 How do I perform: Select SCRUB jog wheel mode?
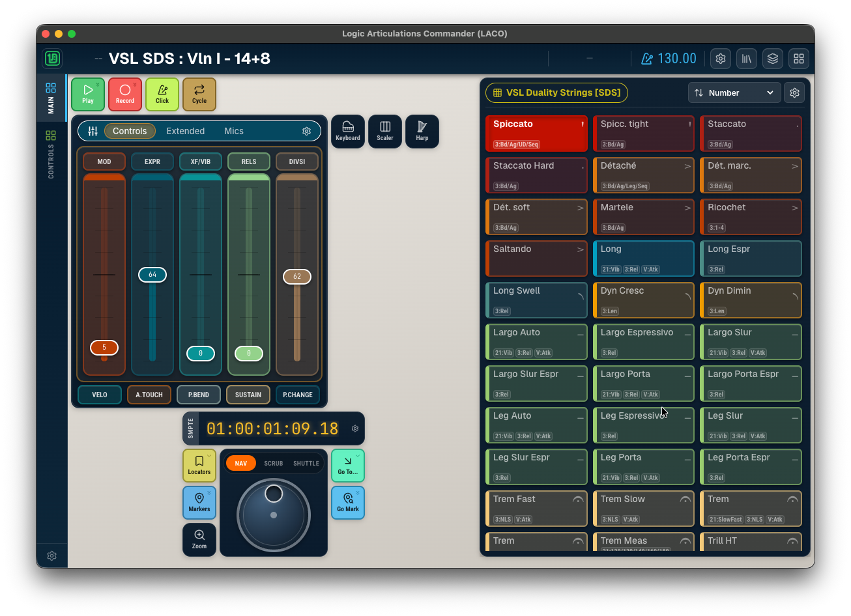point(274,463)
